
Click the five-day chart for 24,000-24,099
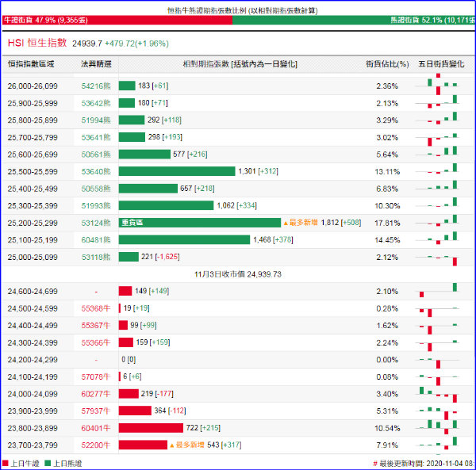437,394
